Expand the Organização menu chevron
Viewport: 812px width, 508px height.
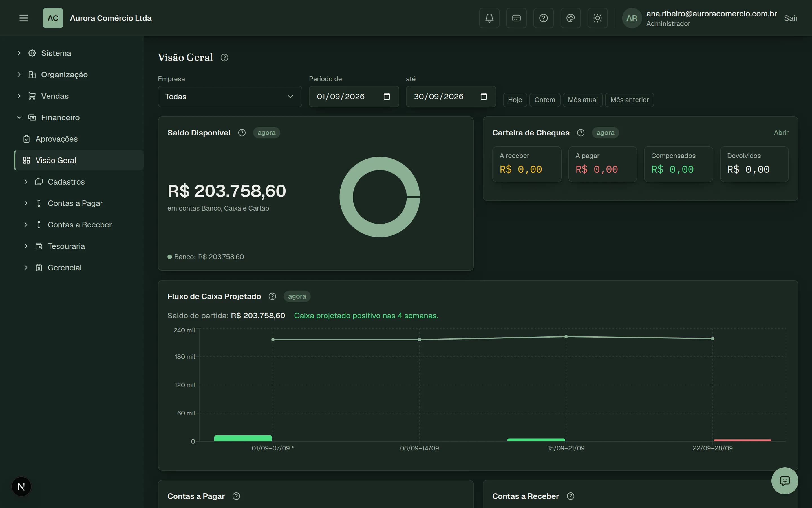tap(19, 75)
